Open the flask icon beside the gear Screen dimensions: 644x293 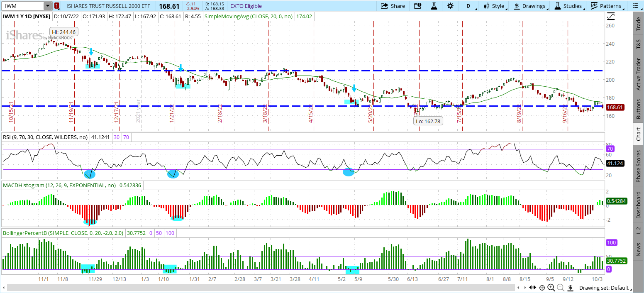pyautogui.click(x=434, y=6)
